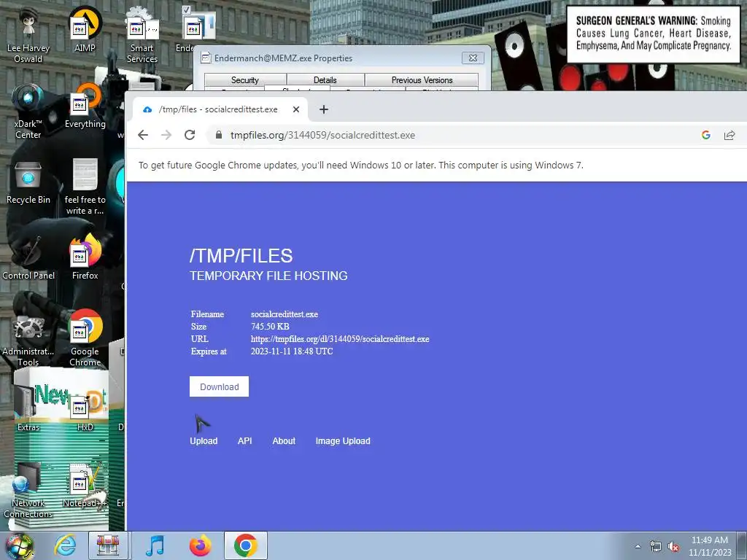Launch Internet Explorer from the taskbar

[65, 545]
